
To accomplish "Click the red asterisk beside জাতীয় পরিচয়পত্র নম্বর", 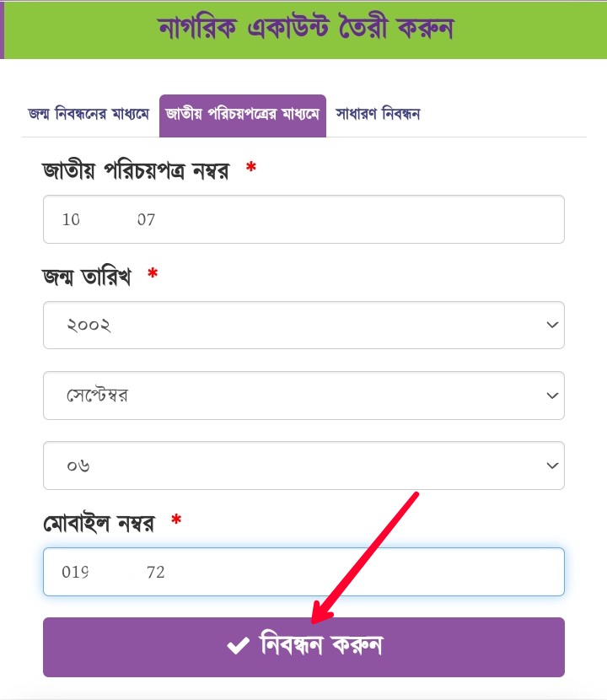I will [x=250, y=169].
